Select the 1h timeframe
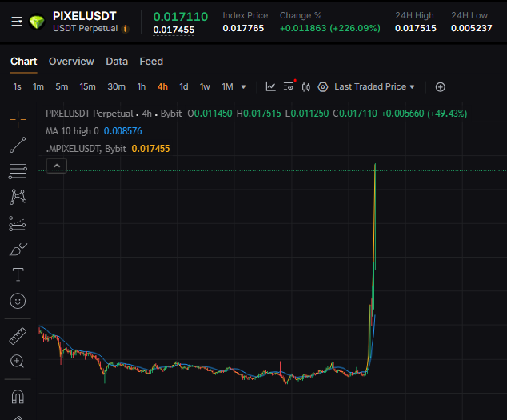This screenshot has width=507, height=420. point(142,86)
